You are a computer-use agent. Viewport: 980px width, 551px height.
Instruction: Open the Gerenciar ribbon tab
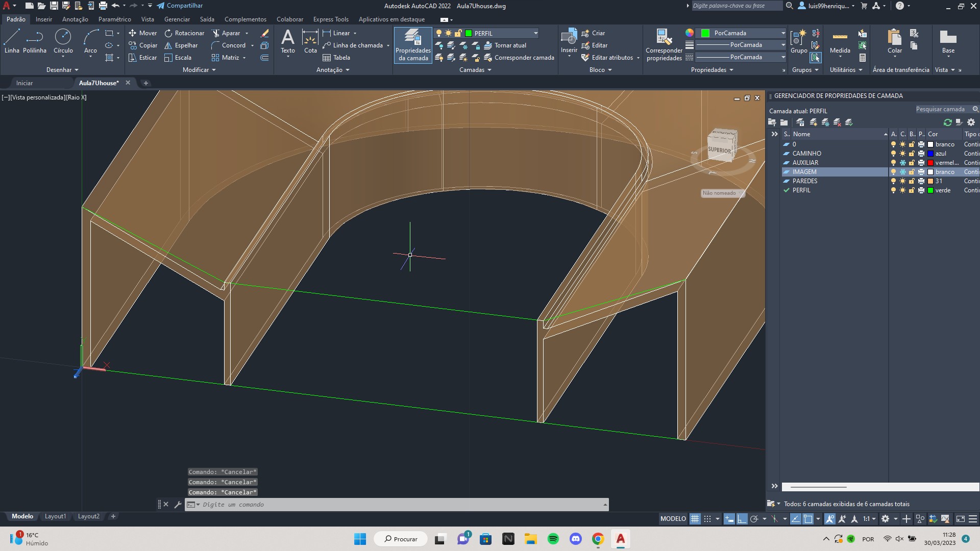(x=177, y=19)
